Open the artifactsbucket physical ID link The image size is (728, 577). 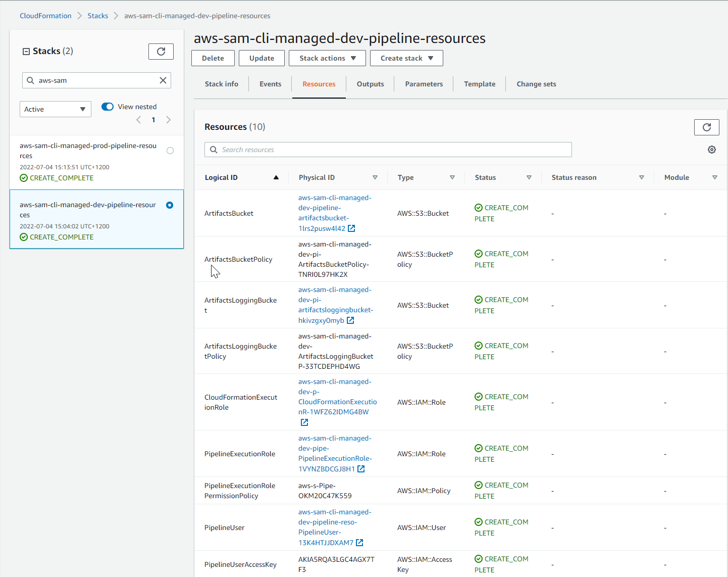[x=335, y=213]
